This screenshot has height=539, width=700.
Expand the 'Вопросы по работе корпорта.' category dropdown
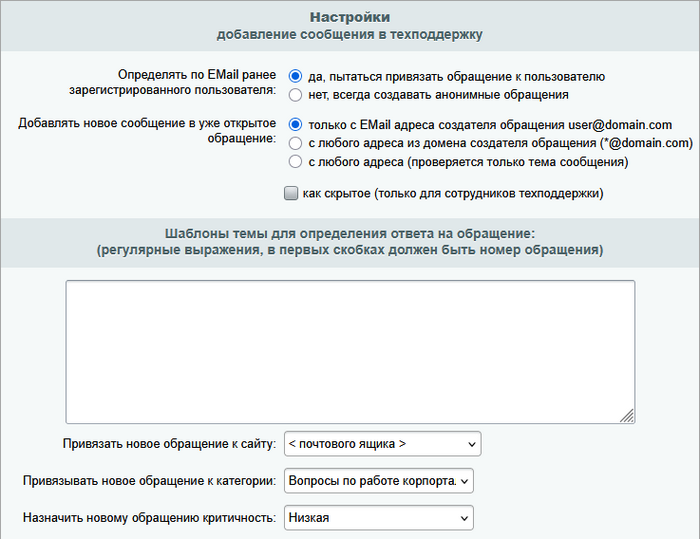click(378, 481)
